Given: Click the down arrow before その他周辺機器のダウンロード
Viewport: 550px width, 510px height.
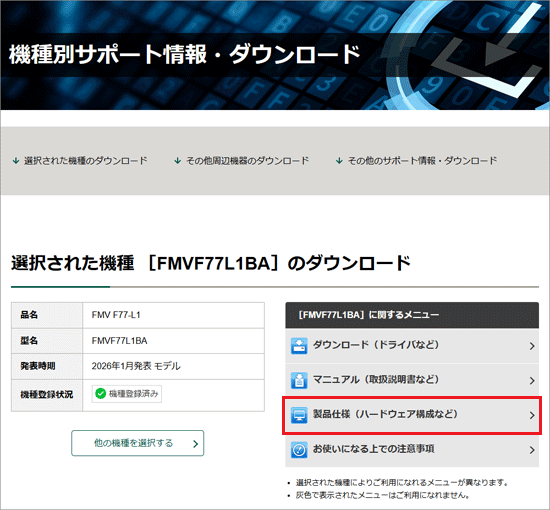Looking at the screenshot, I should (x=178, y=161).
